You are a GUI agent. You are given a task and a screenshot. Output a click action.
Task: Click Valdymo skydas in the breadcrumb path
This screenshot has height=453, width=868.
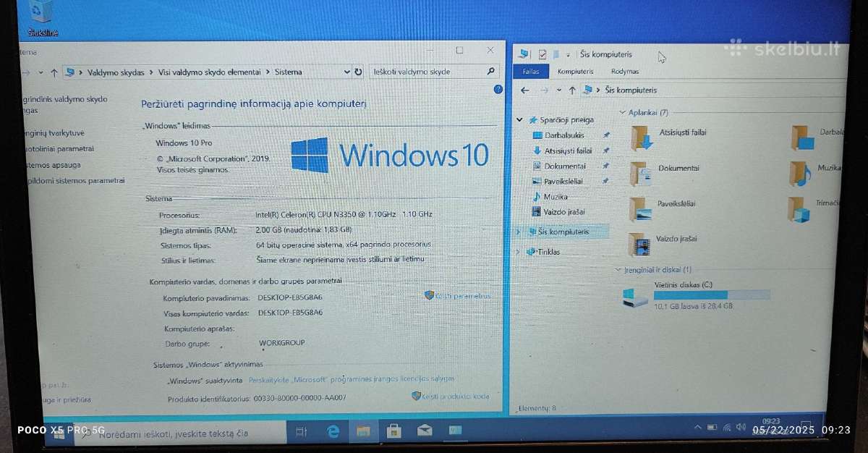pos(116,72)
